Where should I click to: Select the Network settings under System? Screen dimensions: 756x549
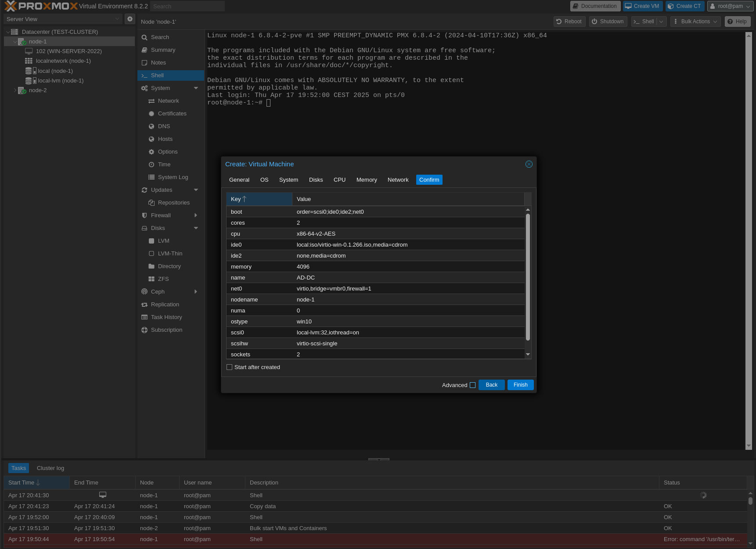168,100
